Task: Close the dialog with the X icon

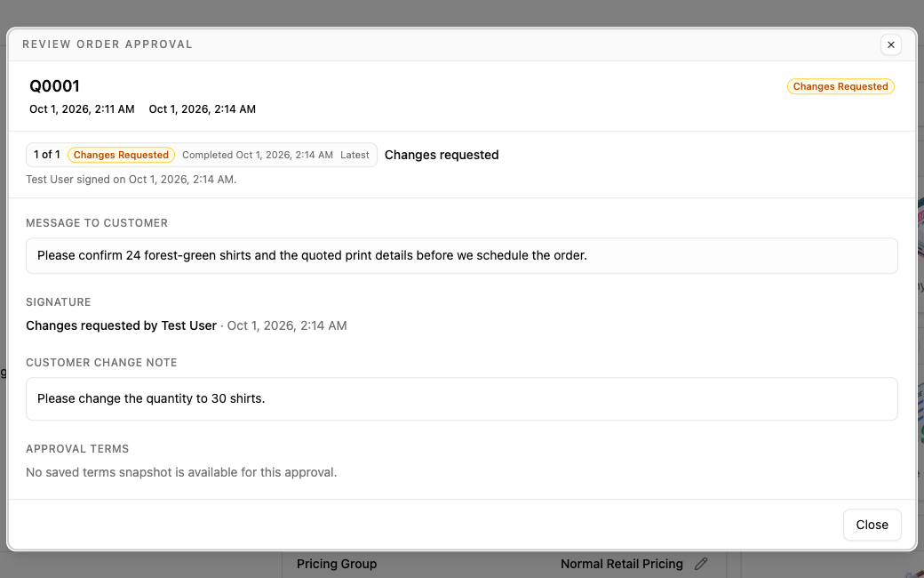Action: click(890, 44)
